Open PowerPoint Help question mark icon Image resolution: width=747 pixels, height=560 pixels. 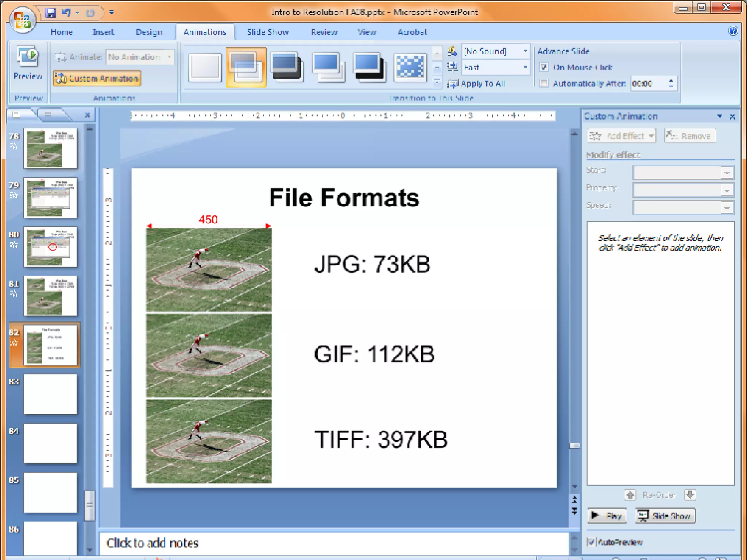[x=732, y=31]
